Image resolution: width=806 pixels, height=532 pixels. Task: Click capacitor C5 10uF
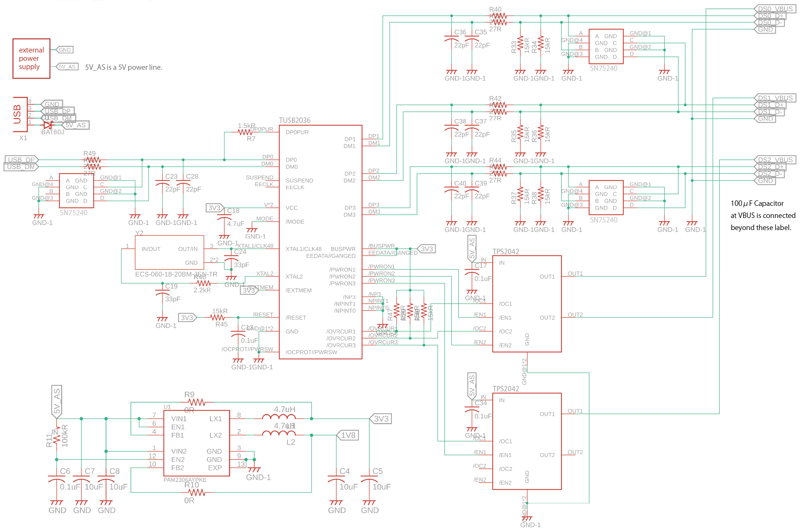click(x=369, y=479)
